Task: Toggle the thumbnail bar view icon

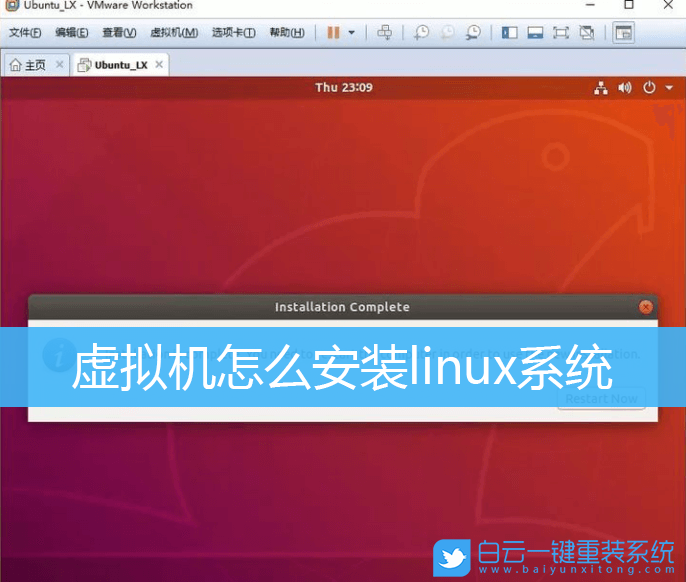Action: point(535,33)
